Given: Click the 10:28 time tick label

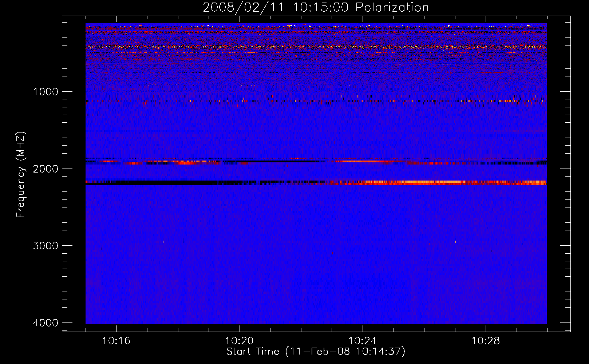Looking at the screenshot, I should tap(486, 341).
